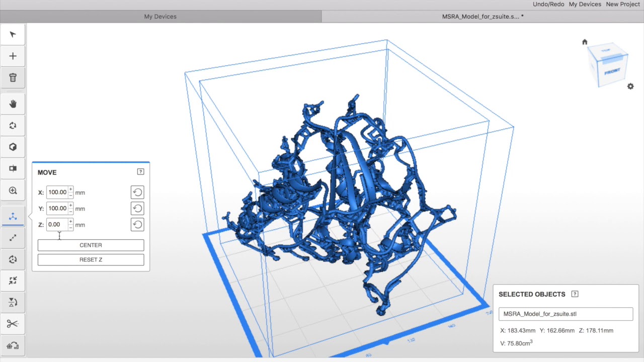Click the Y: 162.66mm dimension text

click(557, 331)
